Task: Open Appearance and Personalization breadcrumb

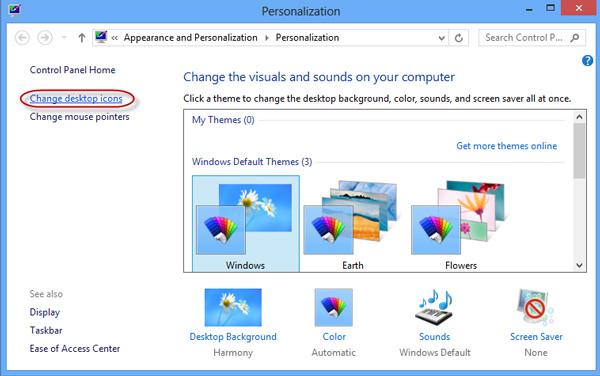Action: pyautogui.click(x=191, y=37)
